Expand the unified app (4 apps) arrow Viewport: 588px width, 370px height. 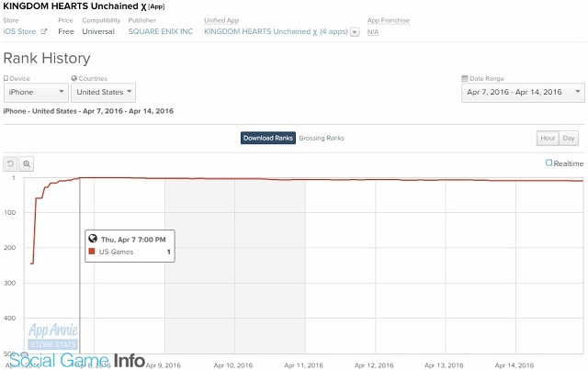[x=355, y=31]
